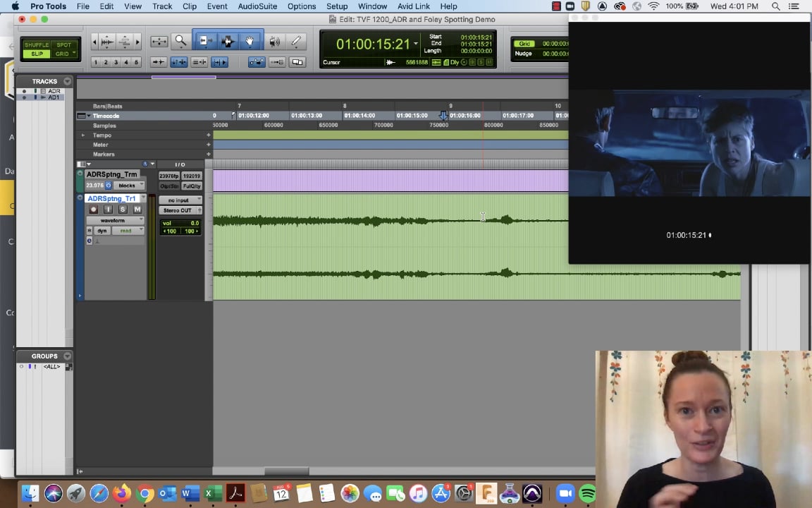
Task: Click the horizontal scrollbar thumb
Action: point(286,471)
